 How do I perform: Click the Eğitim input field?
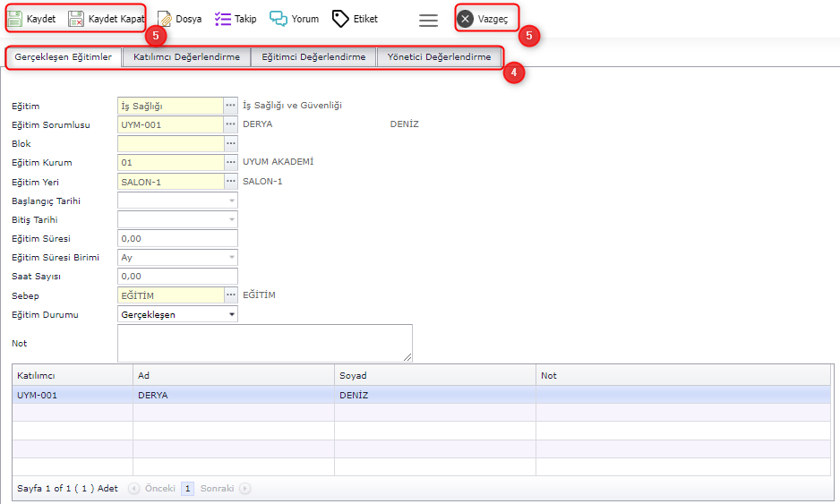170,106
